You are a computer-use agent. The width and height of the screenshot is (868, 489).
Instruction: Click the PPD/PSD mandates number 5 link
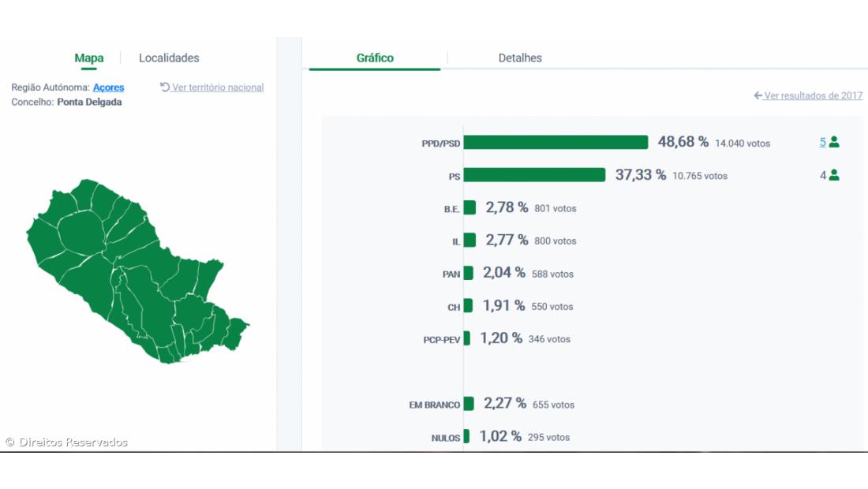[822, 143]
